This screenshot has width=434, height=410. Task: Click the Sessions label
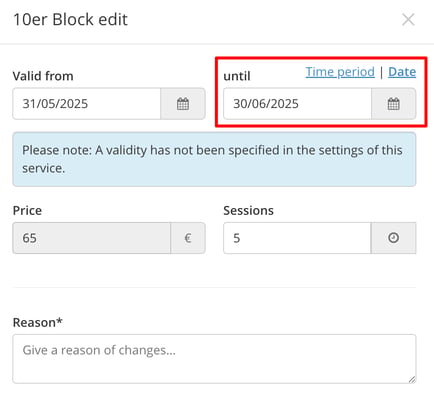pos(248,211)
